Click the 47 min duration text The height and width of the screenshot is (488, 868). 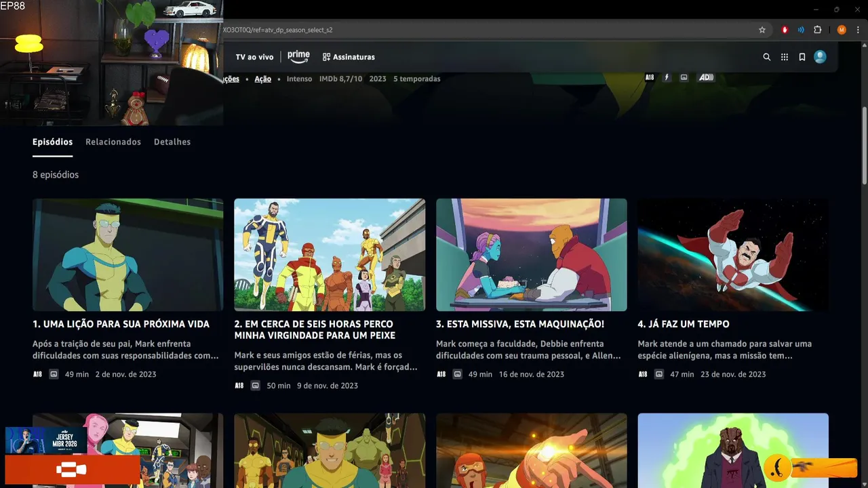pyautogui.click(x=682, y=374)
